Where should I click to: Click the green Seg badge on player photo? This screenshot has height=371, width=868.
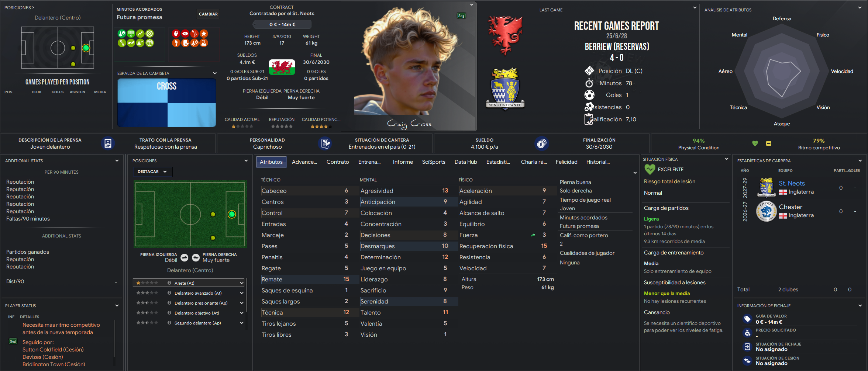(x=461, y=16)
